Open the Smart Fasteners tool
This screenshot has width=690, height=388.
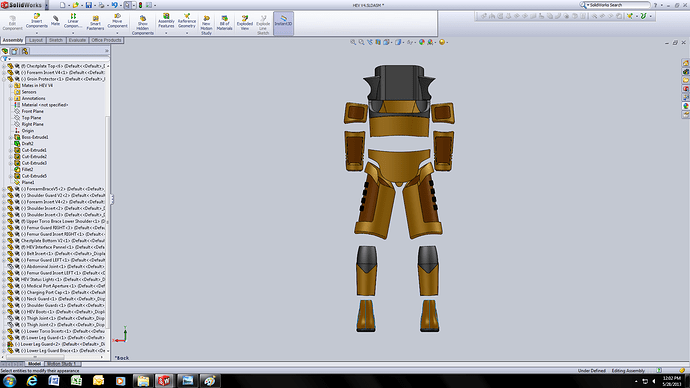pyautogui.click(x=95, y=22)
